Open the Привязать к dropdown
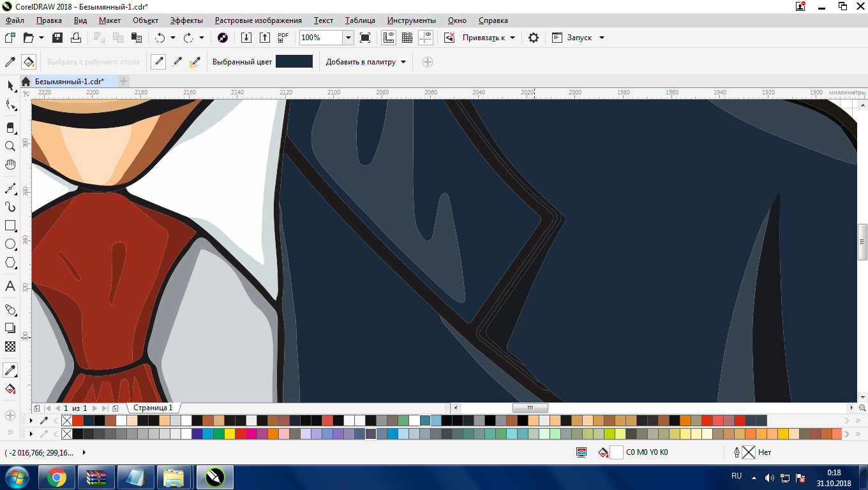This screenshot has width=868, height=490. coord(489,38)
